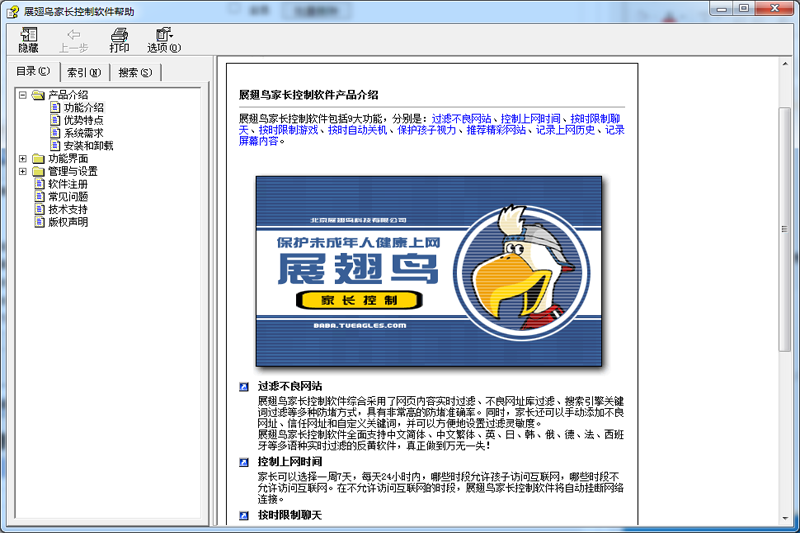
Task: Click the page icon beside 常见问题
Action: click(x=40, y=197)
